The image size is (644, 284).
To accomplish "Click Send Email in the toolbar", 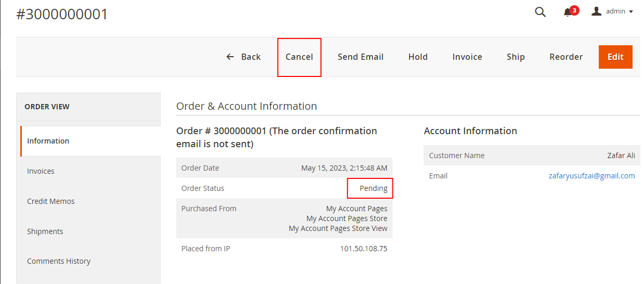I will (x=361, y=57).
